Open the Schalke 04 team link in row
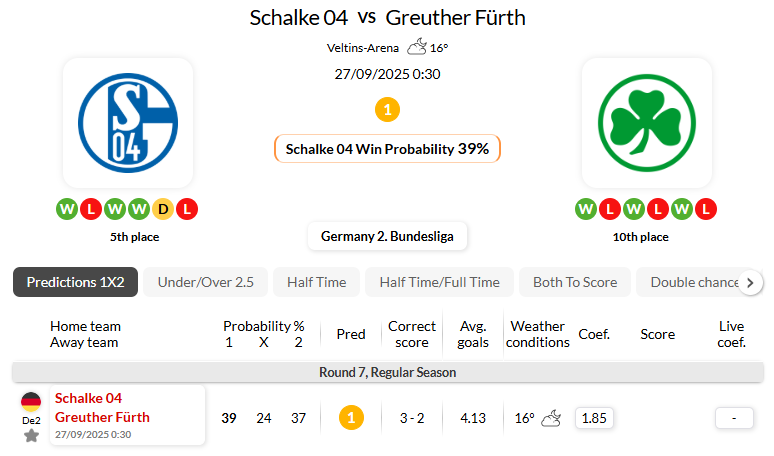Screen dimensions: 774x456 (88, 398)
